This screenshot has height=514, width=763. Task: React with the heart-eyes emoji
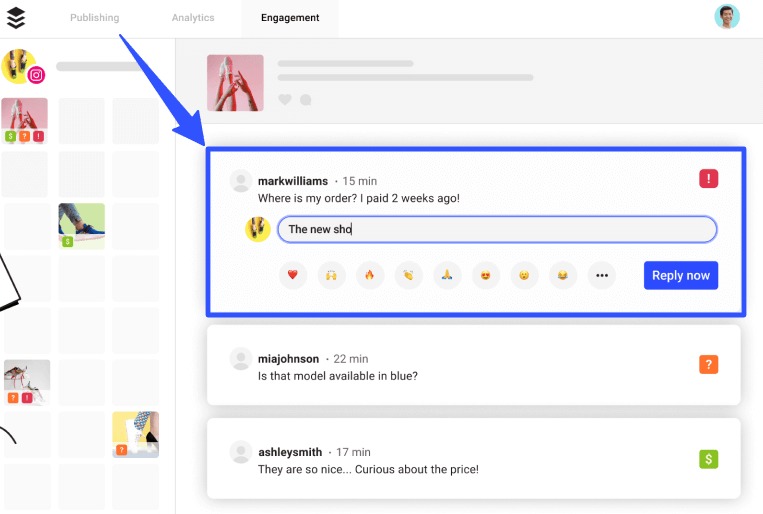pos(486,275)
